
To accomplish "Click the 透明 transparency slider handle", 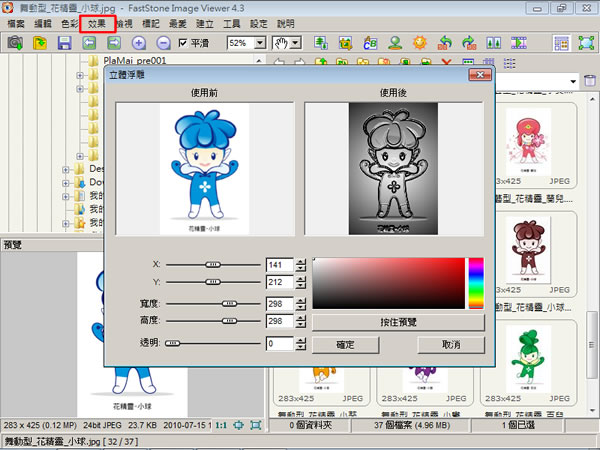I will [172, 343].
